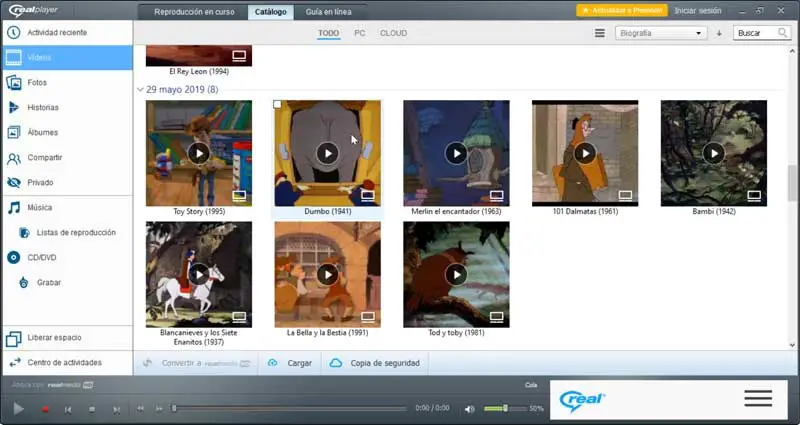Play Blancanieves y los Siete Enanitos
The width and height of the screenshot is (800, 425).
(x=199, y=274)
